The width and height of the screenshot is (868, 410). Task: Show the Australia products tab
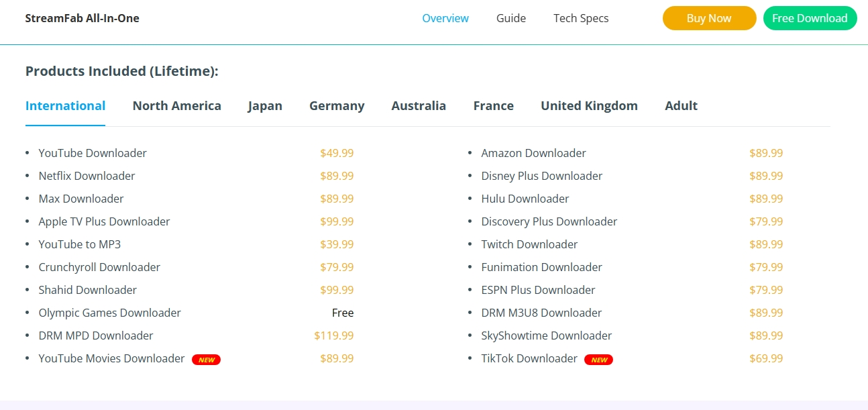pos(419,106)
